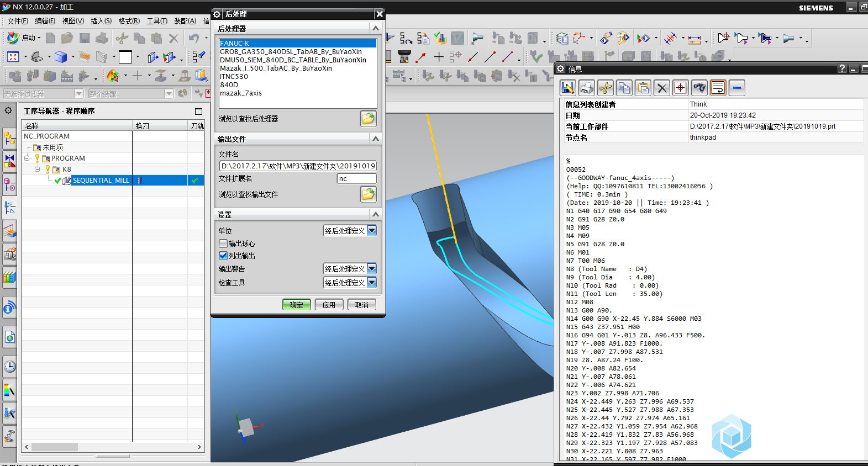Viewport: 868px width, 466px height.
Task: Click the painter palette edit display icon
Action: click(623, 38)
